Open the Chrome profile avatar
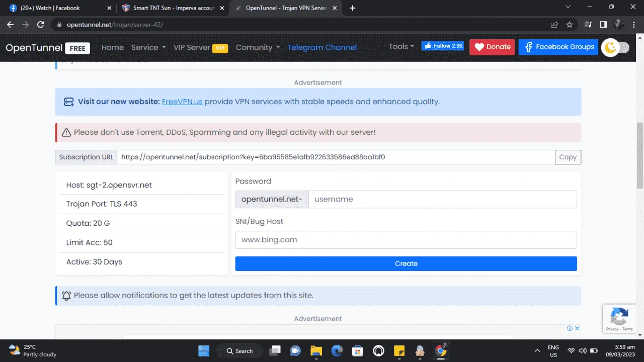644x362 pixels. tap(618, 24)
